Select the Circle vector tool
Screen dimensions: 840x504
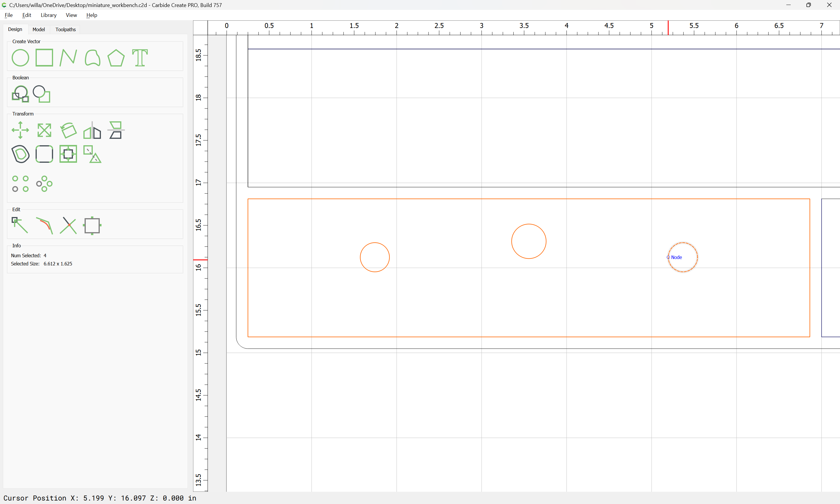pos(20,58)
